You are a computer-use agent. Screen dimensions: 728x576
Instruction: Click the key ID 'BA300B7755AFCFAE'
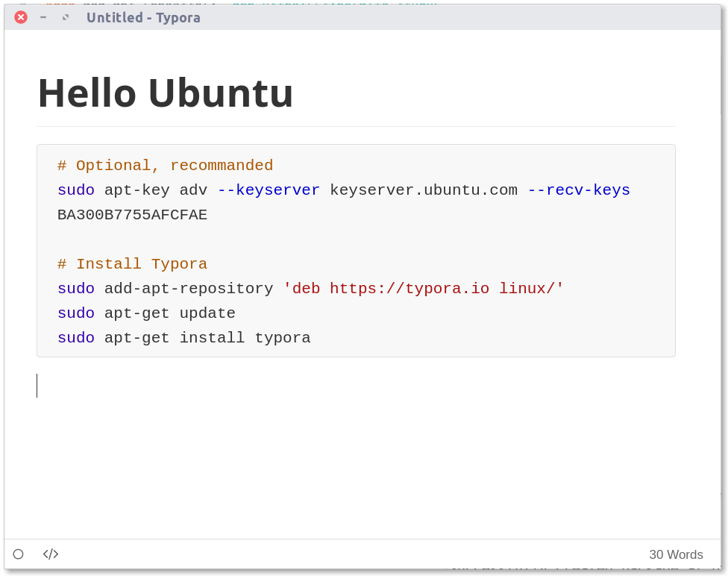(132, 215)
